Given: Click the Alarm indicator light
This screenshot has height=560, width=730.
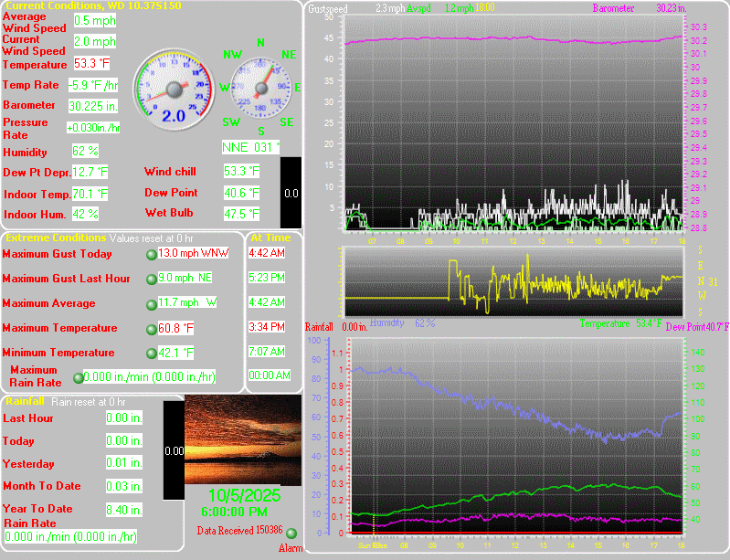Looking at the screenshot, I should click(291, 534).
